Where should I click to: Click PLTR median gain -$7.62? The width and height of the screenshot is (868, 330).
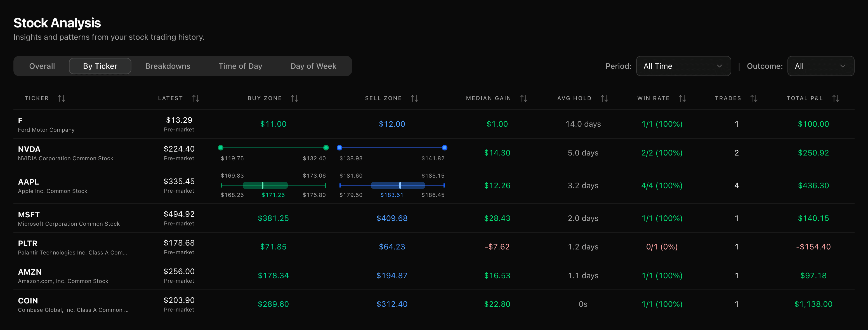(497, 247)
